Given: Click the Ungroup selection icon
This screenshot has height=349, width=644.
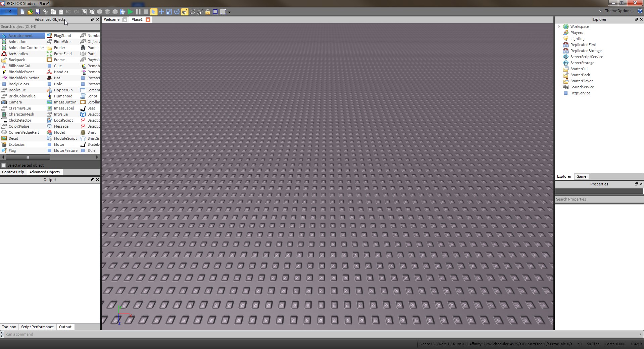Looking at the screenshot, I should [92, 12].
